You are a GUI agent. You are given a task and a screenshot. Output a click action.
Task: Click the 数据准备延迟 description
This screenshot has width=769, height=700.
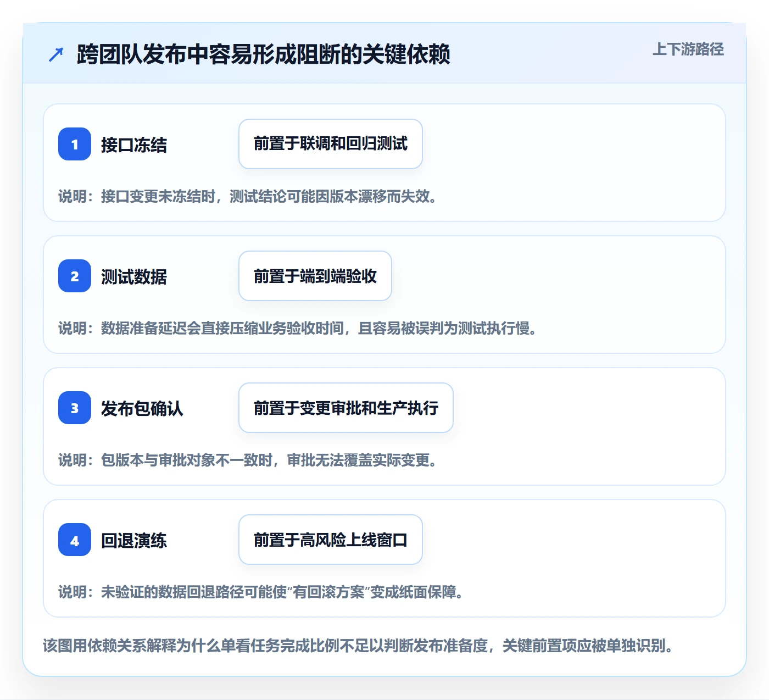[298, 329]
